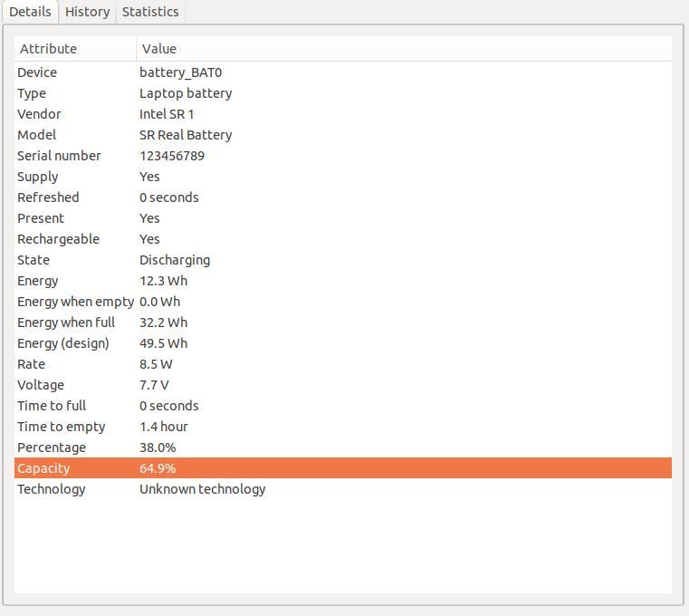Select the Voltage row 7.7 V
689x616 pixels.
pyautogui.click(x=343, y=385)
